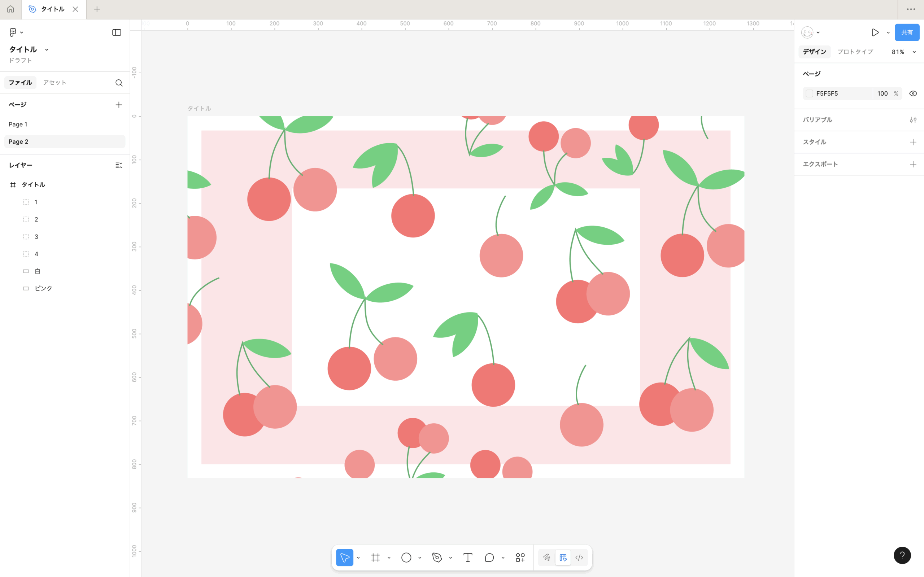Switch to the アセット tab
The height and width of the screenshot is (577, 924).
point(55,82)
